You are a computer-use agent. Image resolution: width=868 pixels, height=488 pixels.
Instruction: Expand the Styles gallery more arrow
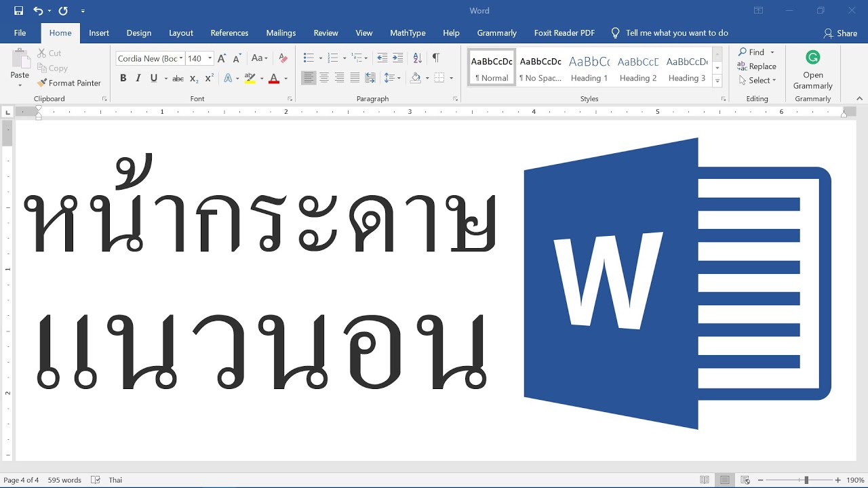click(x=717, y=81)
